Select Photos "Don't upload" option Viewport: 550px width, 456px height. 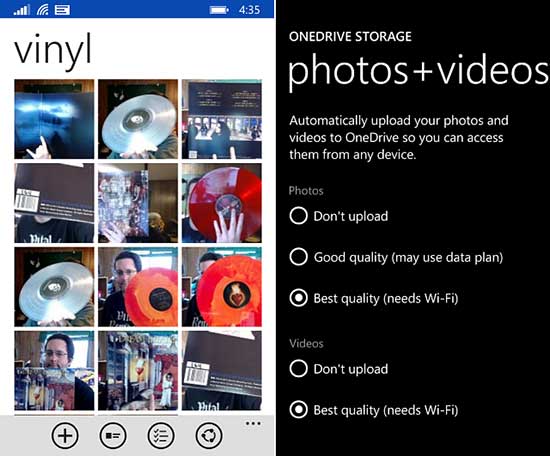click(x=339, y=216)
